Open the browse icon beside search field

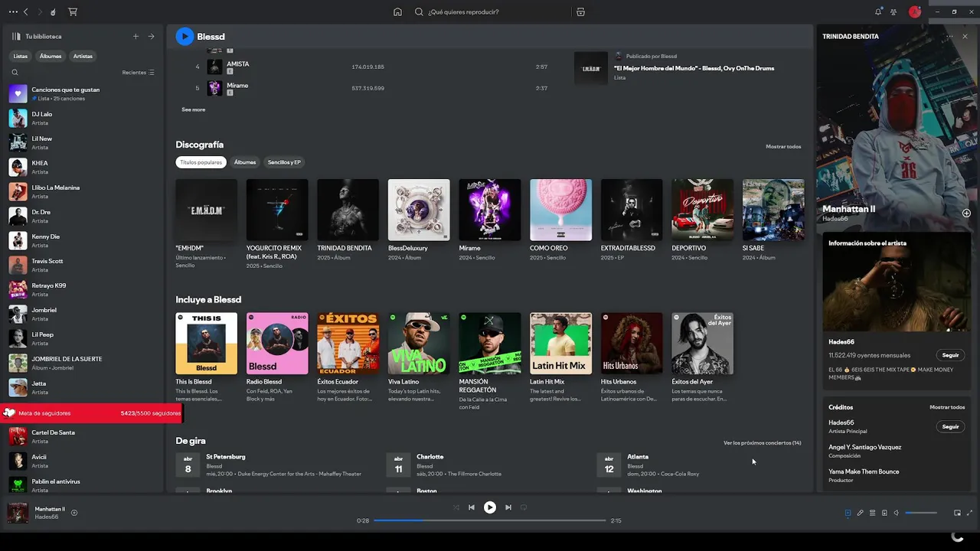click(x=580, y=12)
